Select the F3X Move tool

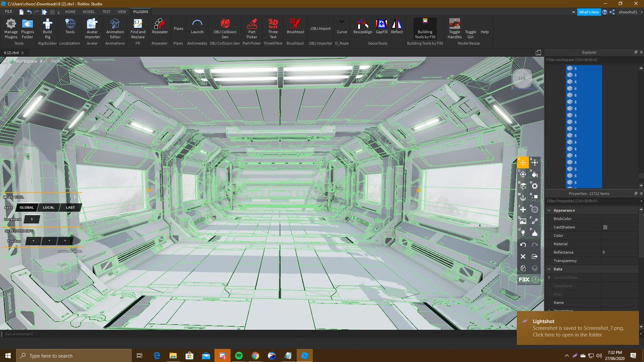tap(523, 162)
